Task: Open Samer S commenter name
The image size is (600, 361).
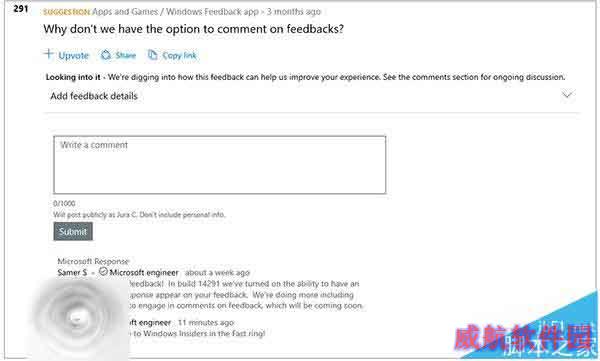Action: click(72, 273)
